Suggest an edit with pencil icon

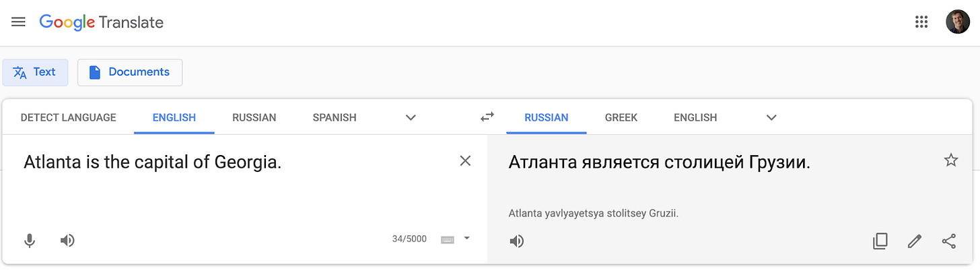914,241
